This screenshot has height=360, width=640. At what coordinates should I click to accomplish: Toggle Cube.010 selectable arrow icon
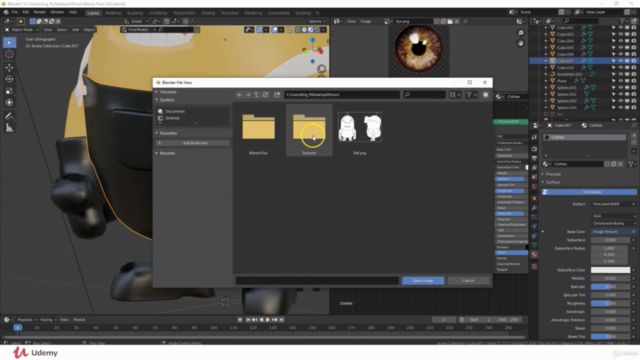(613, 67)
